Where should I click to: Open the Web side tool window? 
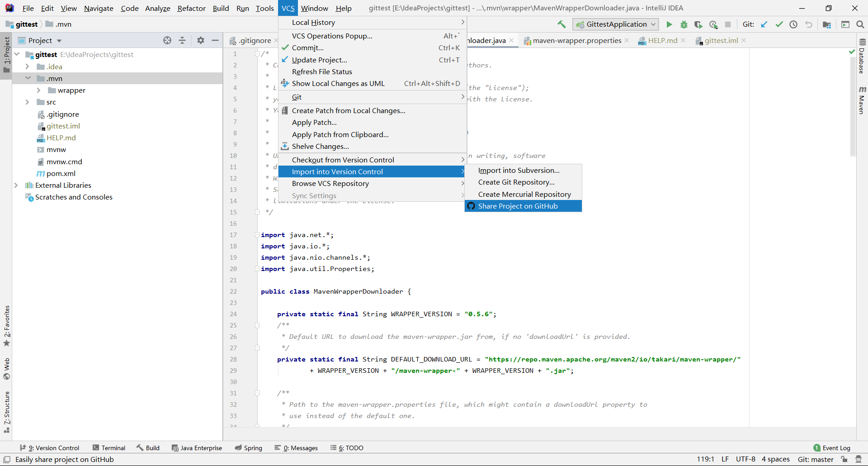6,369
